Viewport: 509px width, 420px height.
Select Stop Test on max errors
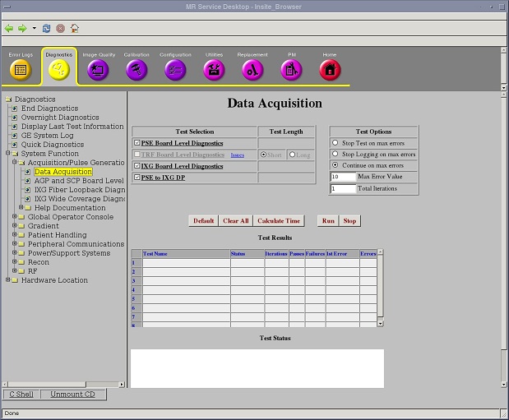pyautogui.click(x=335, y=143)
